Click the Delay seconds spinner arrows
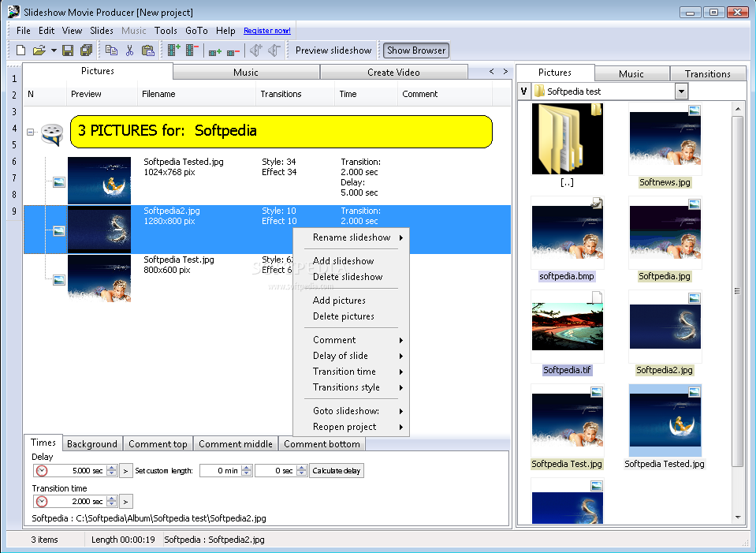The image size is (756, 553). coord(112,470)
